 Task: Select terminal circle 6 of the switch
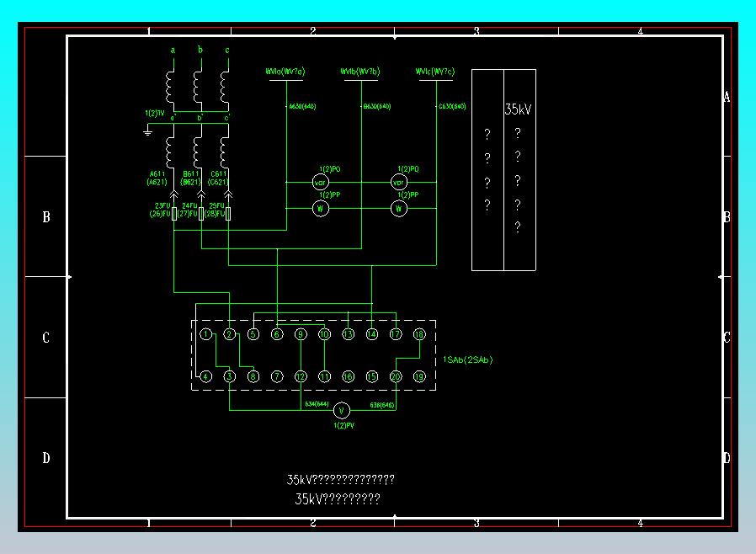pos(277,334)
